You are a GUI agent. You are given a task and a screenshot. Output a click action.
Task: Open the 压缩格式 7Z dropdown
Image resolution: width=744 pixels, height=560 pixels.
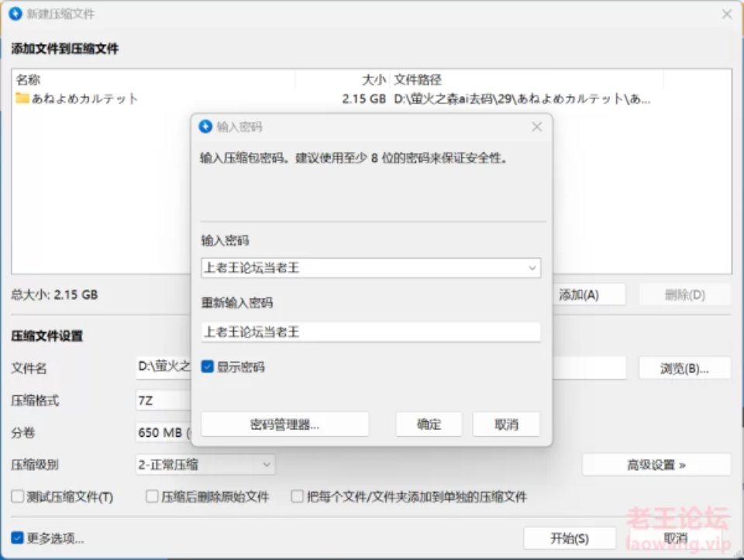pos(163,400)
